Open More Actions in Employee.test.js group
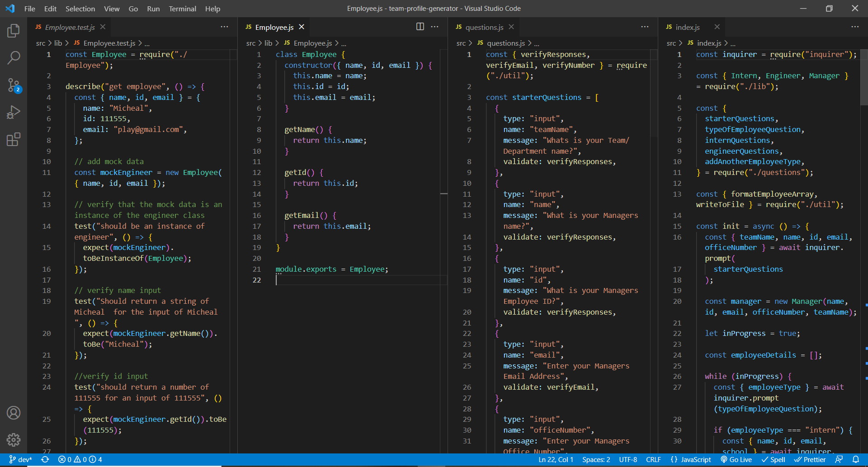868x467 pixels. [x=224, y=27]
